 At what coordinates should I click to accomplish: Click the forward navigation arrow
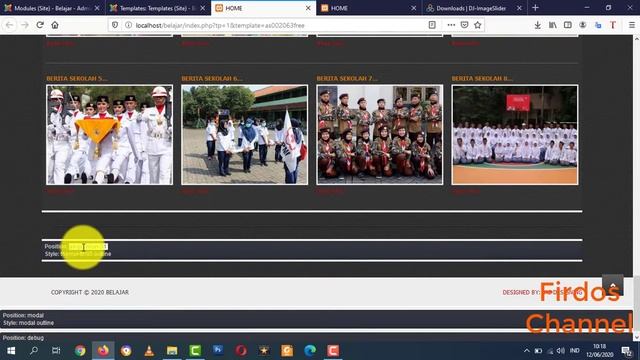point(25,25)
